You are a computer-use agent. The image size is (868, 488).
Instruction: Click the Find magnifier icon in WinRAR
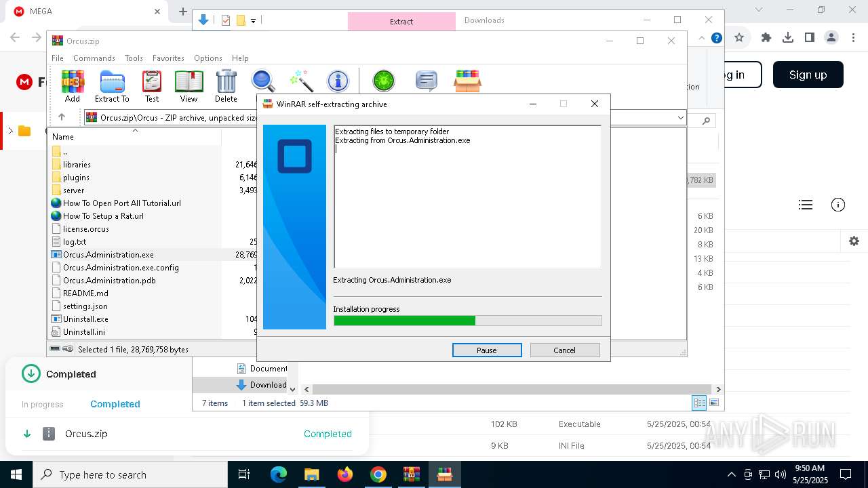pos(263,81)
